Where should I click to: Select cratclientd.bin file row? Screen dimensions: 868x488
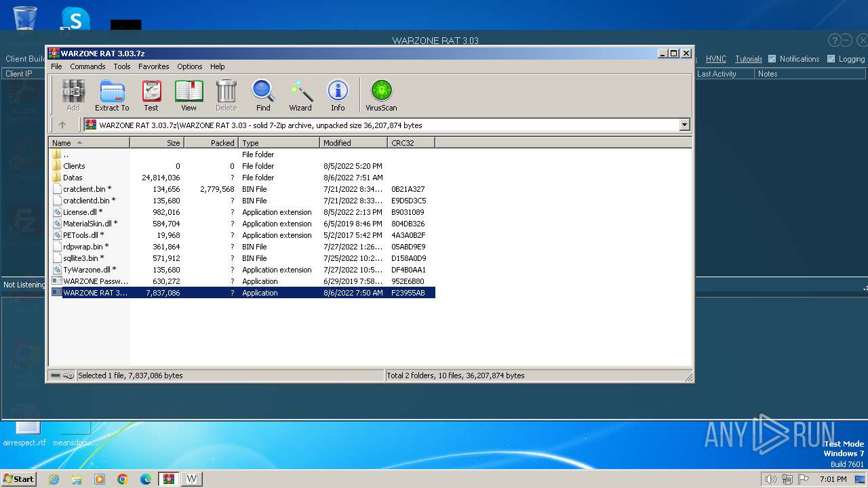[x=243, y=201]
